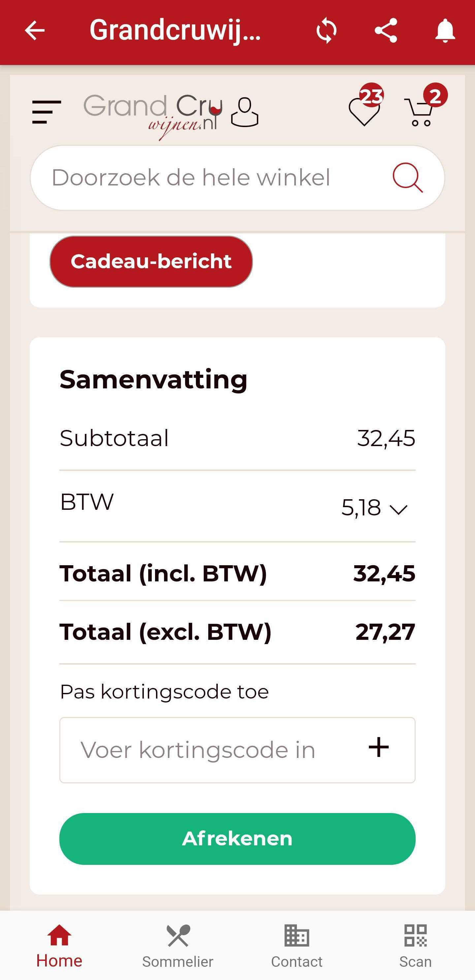Open the Contact tab
The height and width of the screenshot is (980, 475).
(x=297, y=946)
